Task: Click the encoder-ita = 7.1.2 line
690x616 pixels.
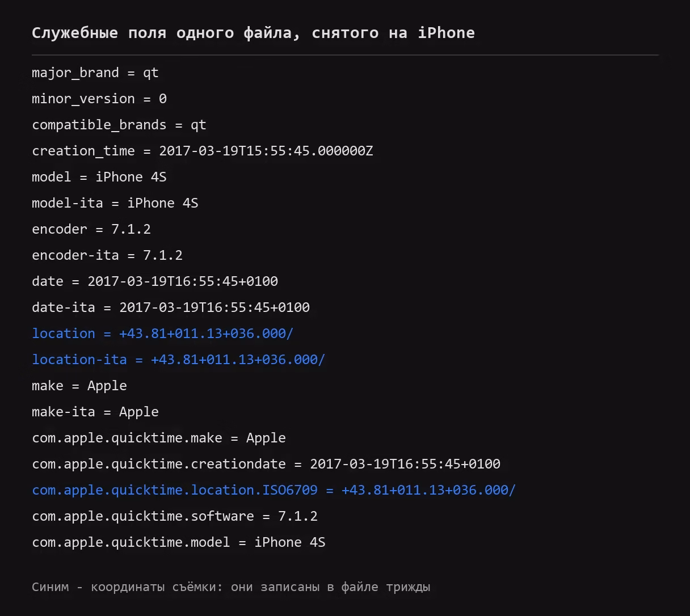Action: coord(107,255)
